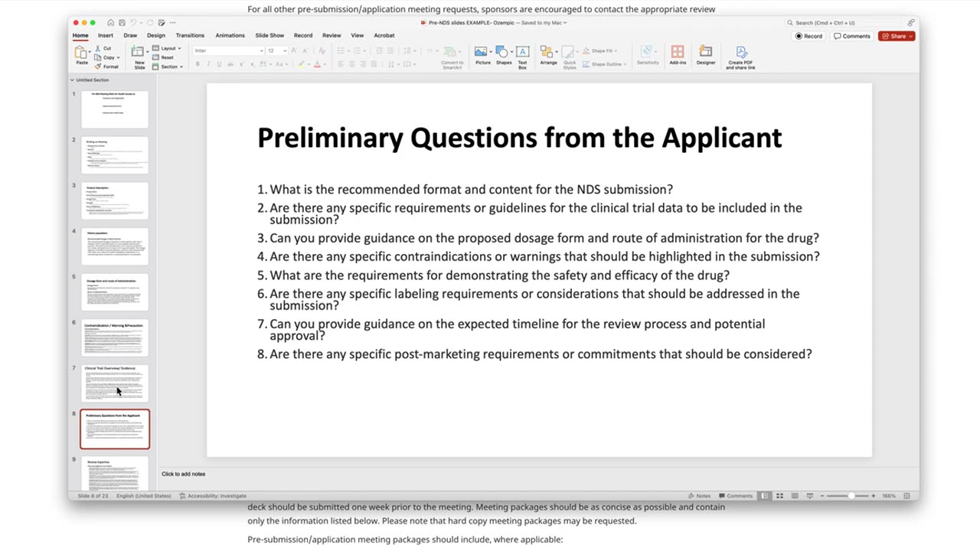Toggle Notes in status bar
Screen dimensions: 980x551
coord(699,496)
